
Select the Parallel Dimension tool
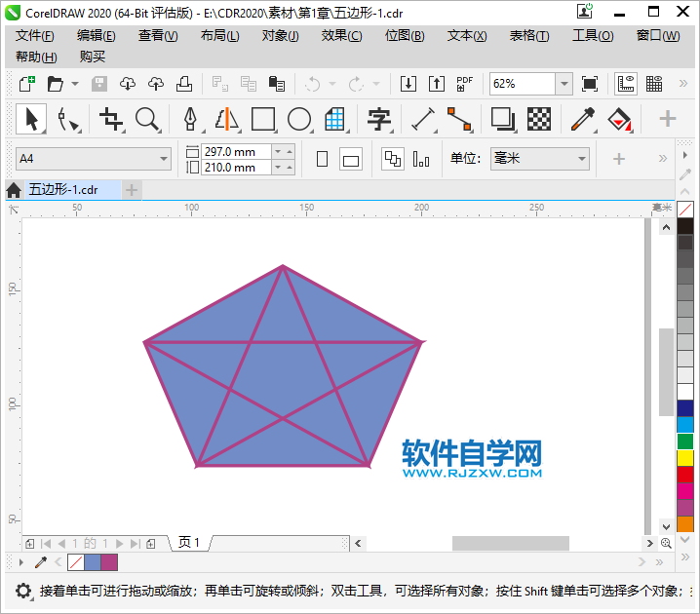click(423, 120)
